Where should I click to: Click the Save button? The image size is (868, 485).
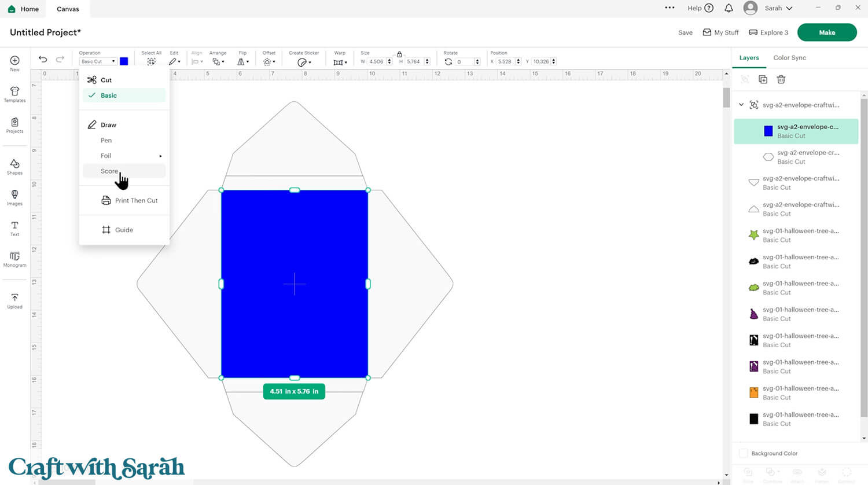click(x=685, y=33)
